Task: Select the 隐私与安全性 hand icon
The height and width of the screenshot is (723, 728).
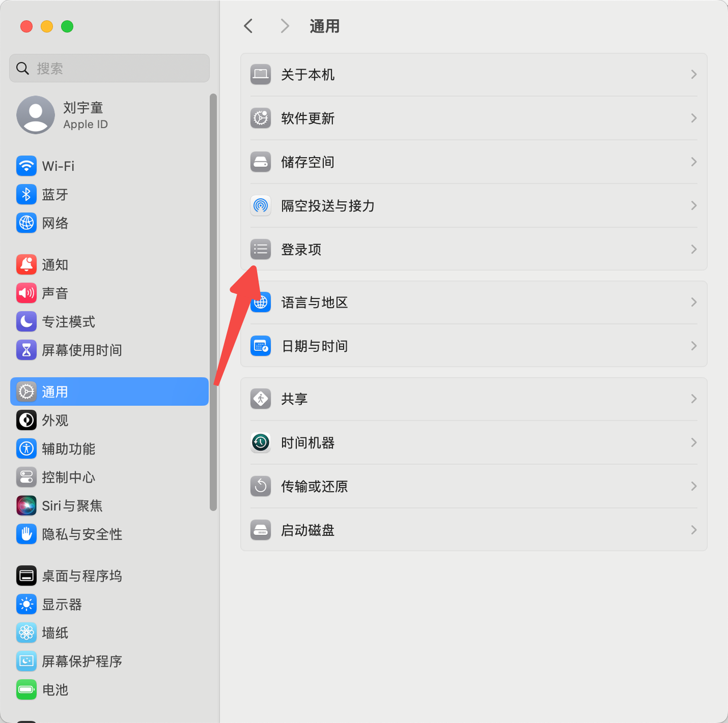Action: (x=26, y=534)
